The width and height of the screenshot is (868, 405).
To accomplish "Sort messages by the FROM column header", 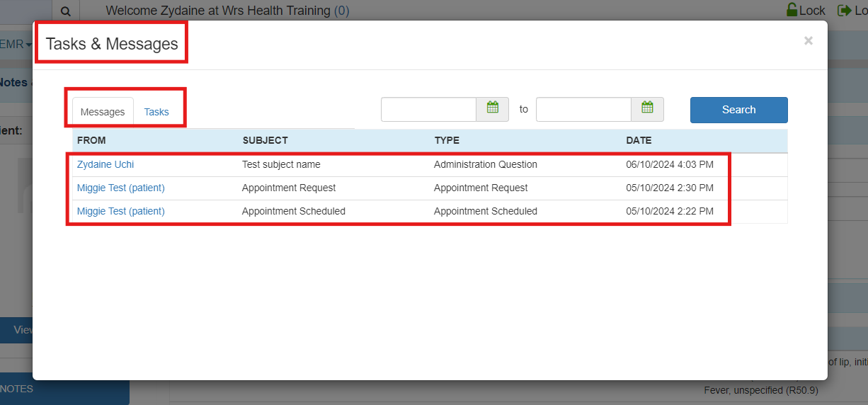I will pos(91,140).
